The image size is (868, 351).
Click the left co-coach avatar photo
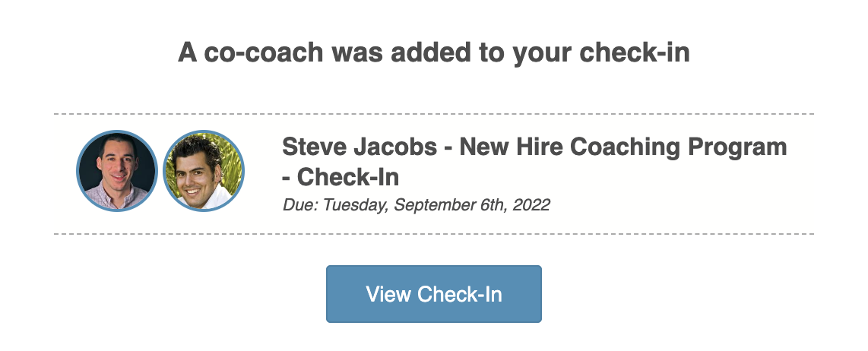[x=116, y=171]
